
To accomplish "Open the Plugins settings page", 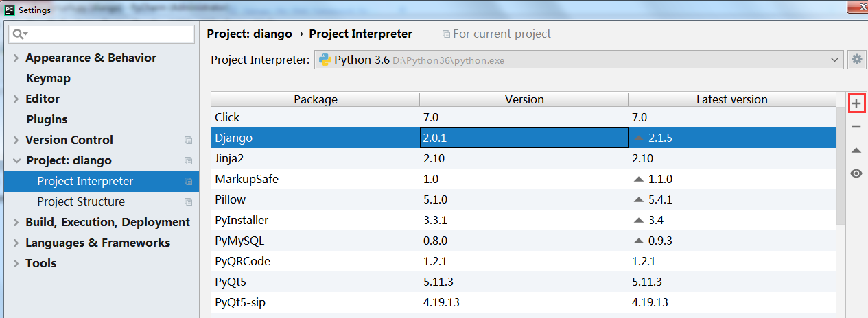I will tap(47, 120).
